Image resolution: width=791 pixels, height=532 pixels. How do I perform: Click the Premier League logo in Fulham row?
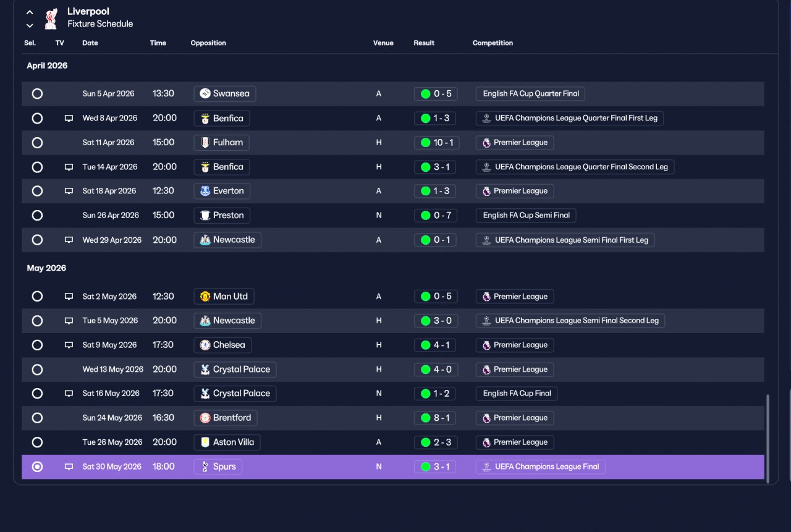pos(486,143)
